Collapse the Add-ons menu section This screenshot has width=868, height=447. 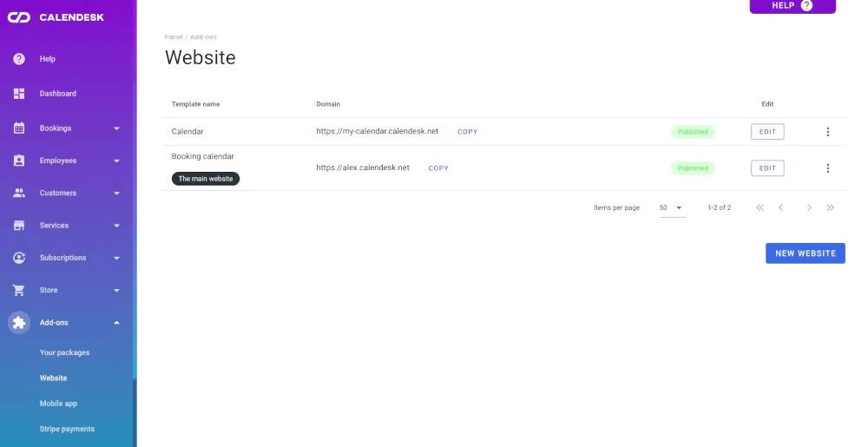[x=116, y=323]
